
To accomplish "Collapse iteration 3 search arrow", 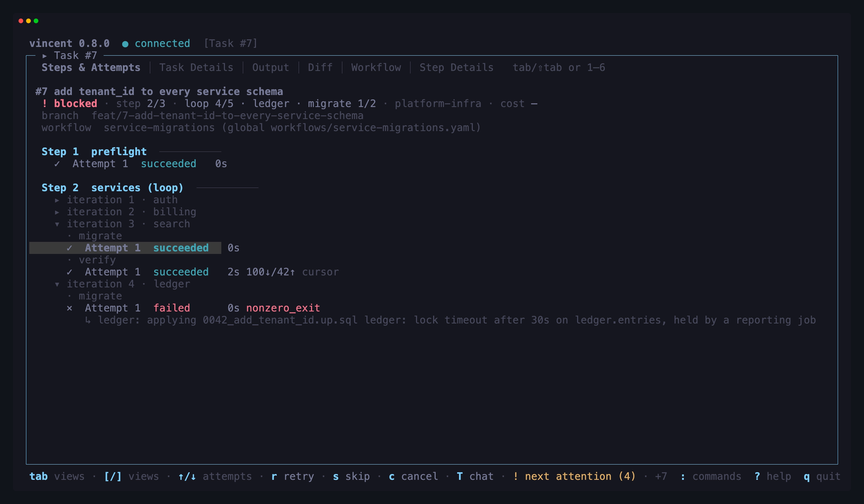I will pos(57,224).
